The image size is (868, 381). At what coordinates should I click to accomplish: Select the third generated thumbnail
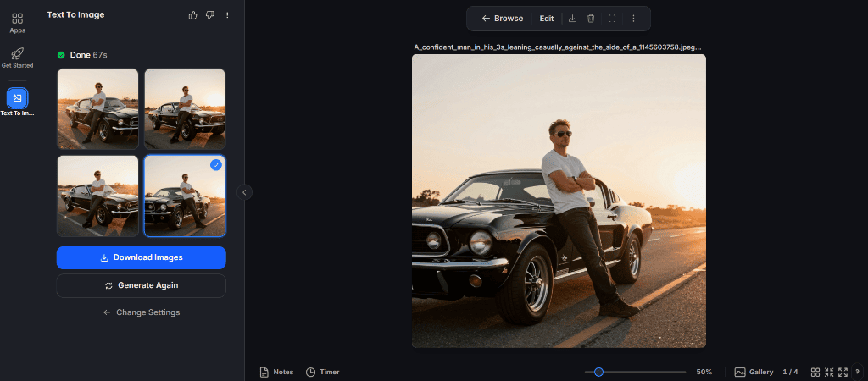97,196
